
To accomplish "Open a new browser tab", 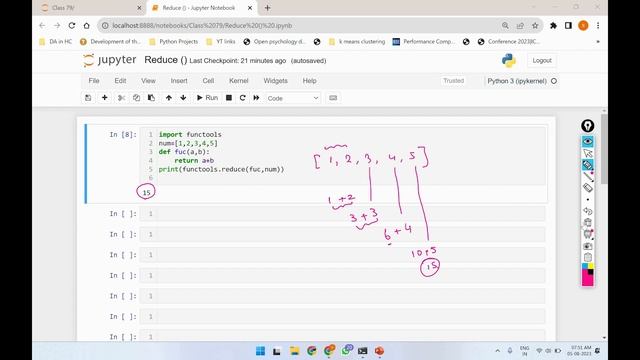I will pos(267,8).
